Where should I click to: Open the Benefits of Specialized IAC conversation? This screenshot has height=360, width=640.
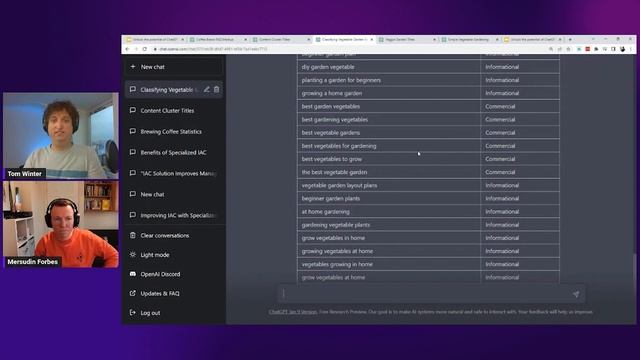click(x=173, y=152)
